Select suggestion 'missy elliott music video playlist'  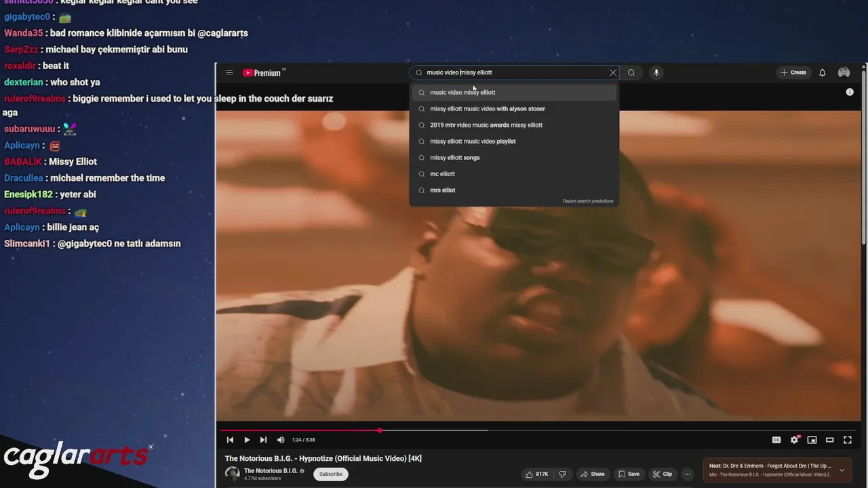pyautogui.click(x=514, y=141)
